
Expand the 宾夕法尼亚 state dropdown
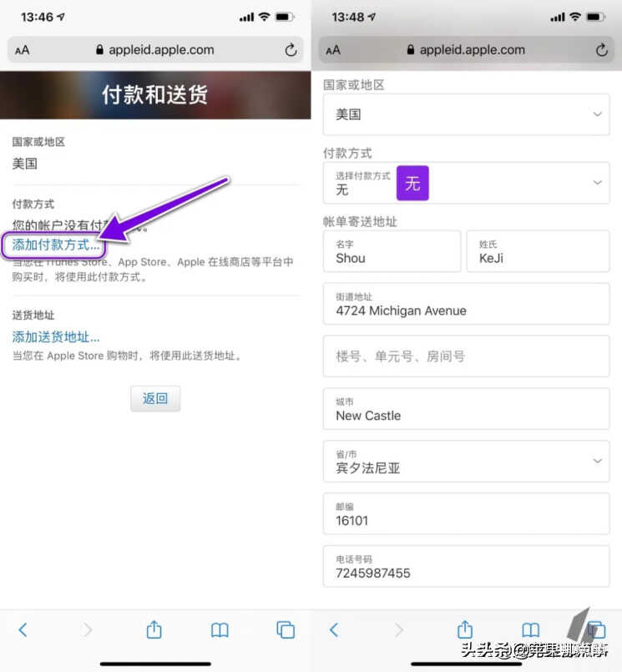click(466, 461)
